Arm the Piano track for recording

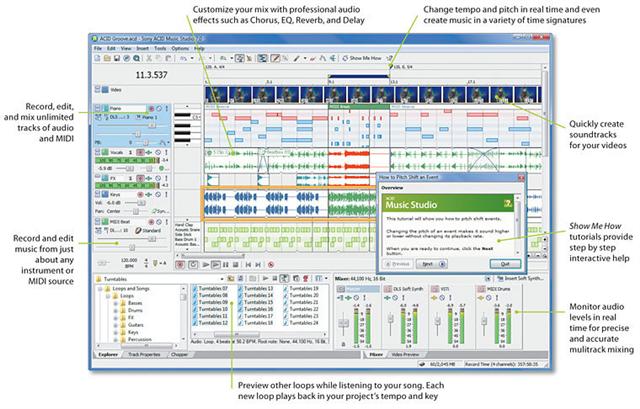pos(151,109)
